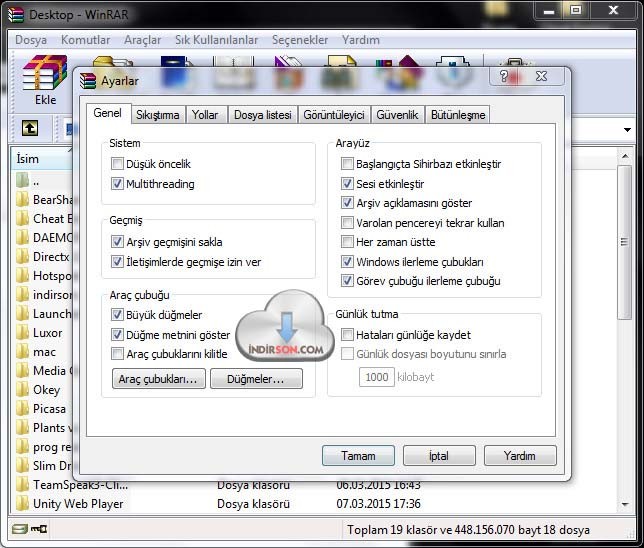
Task: Select the Cheat E folder row
Action: click(44, 219)
